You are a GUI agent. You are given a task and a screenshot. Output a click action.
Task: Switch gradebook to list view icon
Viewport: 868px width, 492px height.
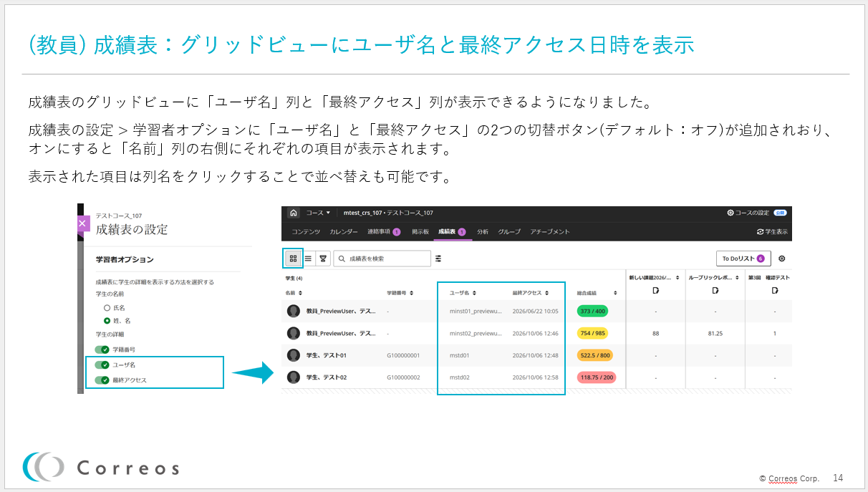pos(309,259)
